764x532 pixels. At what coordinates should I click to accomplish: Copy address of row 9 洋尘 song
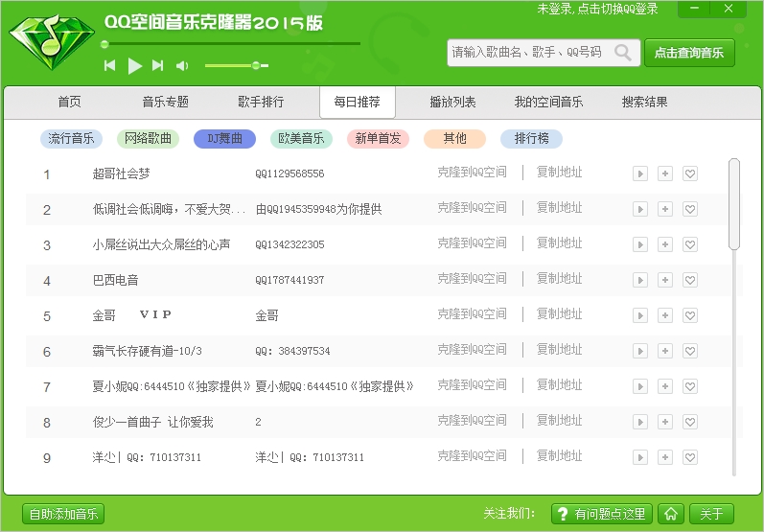(x=560, y=455)
